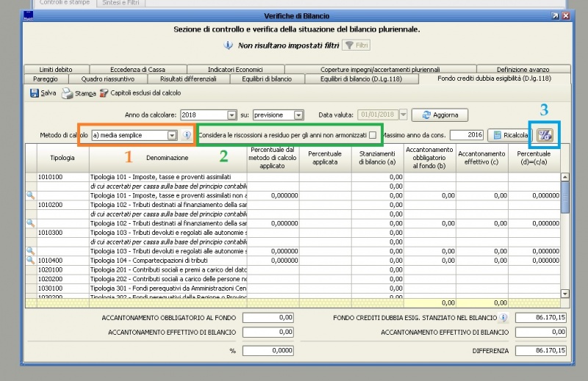
Task: Open the Anno da calcolare dropdown
Action: (232, 115)
